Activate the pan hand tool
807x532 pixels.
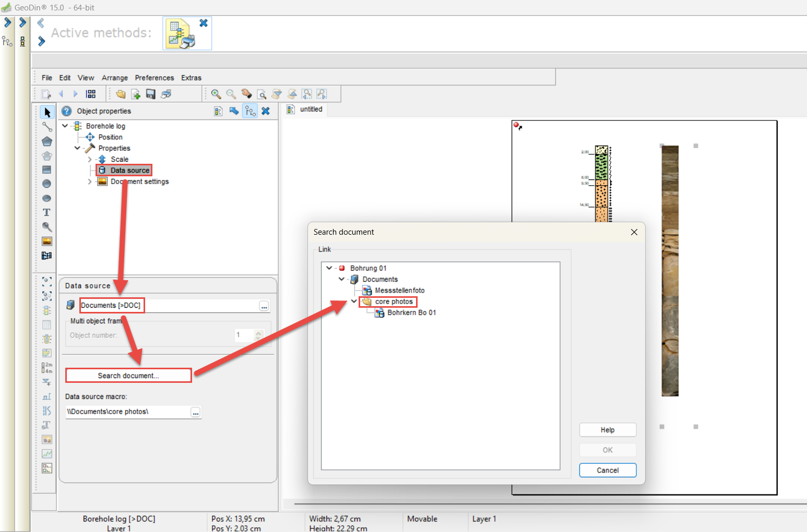pos(246,94)
